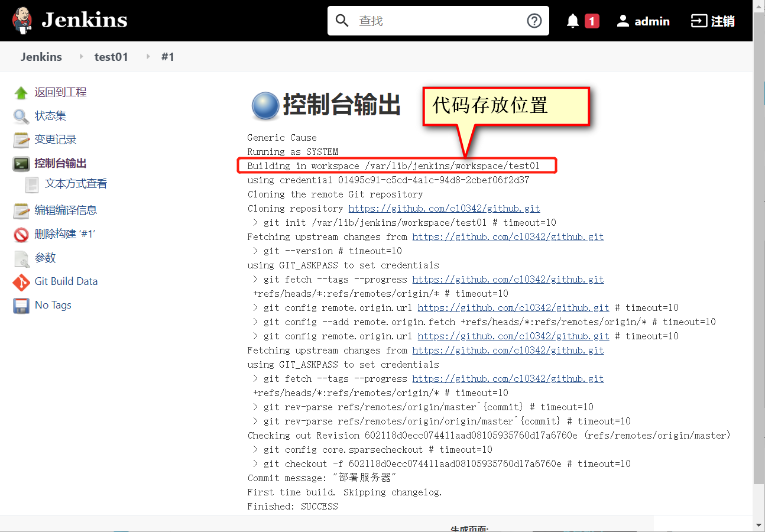Open URL on second git fetch --tags line
The width and height of the screenshot is (765, 532).
tap(508, 379)
